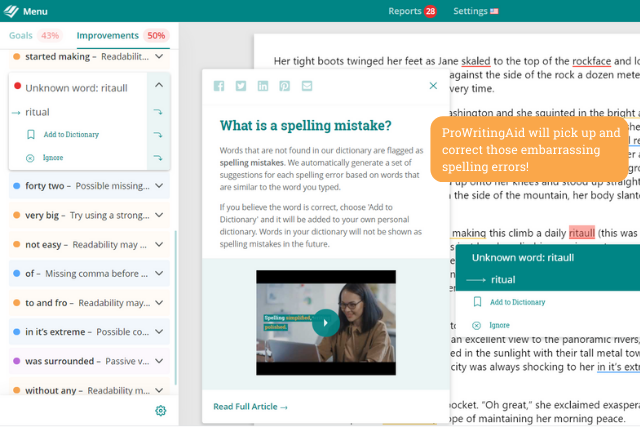
Task: Click bookmark icon beside Add to Dictionary in sidebar
Action: [x=31, y=135]
